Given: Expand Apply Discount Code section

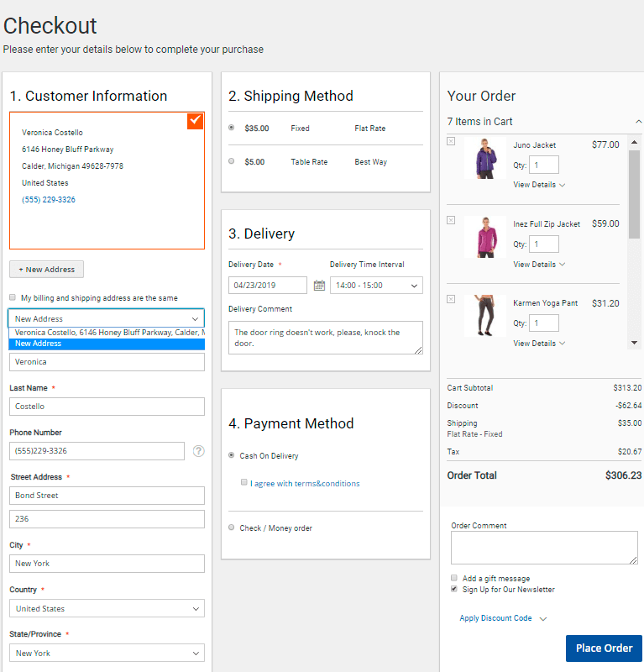Looking at the screenshot, I should [x=502, y=618].
